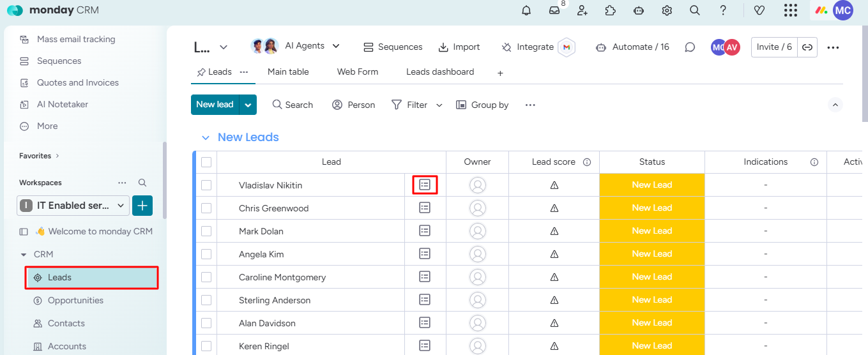Screen dimensions: 868x355
Task: Check the Mark Dolan row
Action: click(x=206, y=231)
